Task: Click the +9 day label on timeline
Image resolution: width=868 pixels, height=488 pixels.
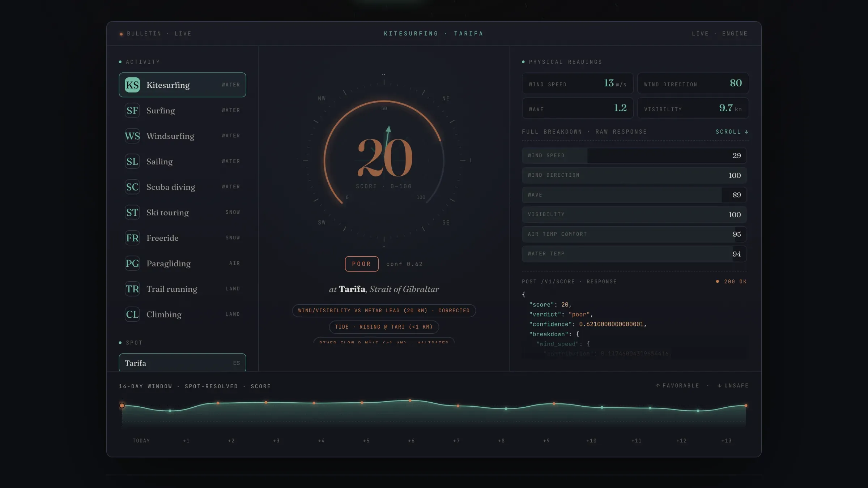Action: point(546,441)
